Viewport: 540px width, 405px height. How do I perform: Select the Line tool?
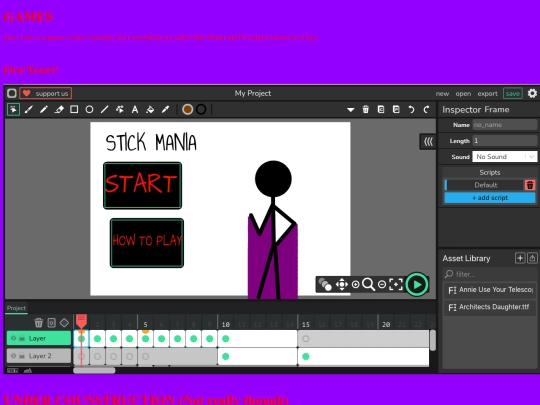pyautogui.click(x=104, y=110)
